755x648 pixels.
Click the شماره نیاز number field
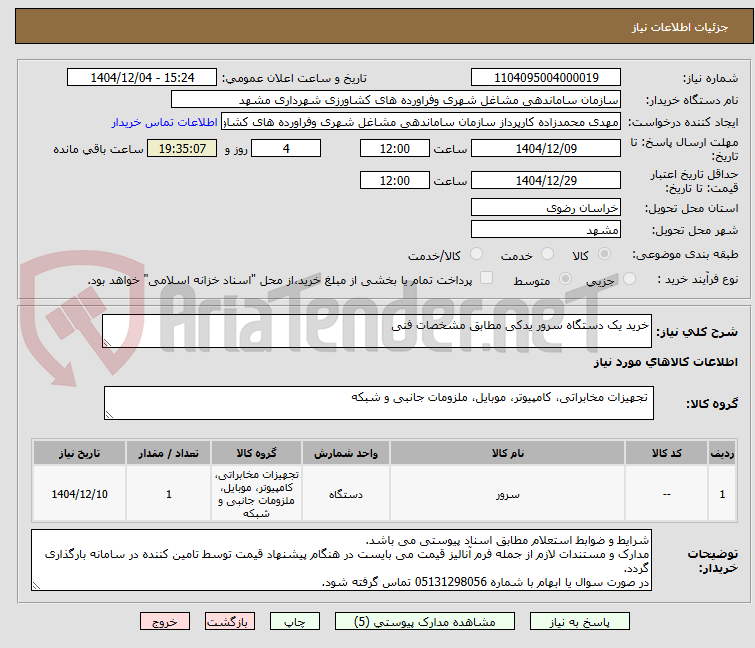click(x=546, y=78)
